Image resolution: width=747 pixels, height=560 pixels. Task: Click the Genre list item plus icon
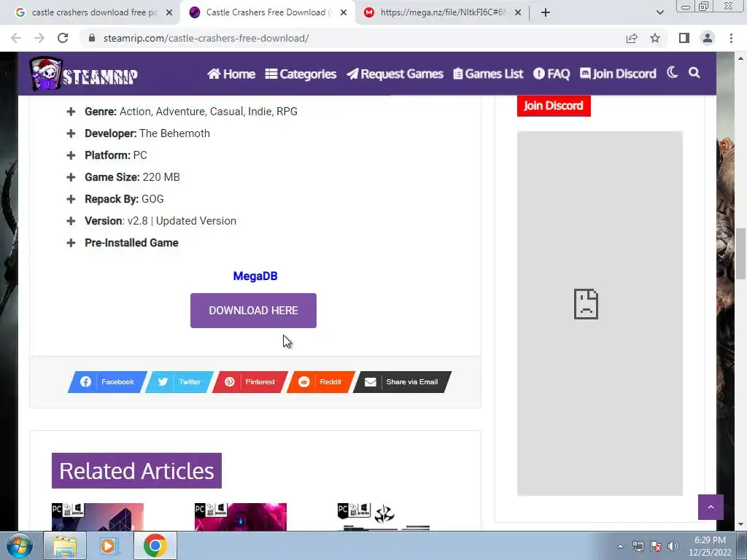71,112
